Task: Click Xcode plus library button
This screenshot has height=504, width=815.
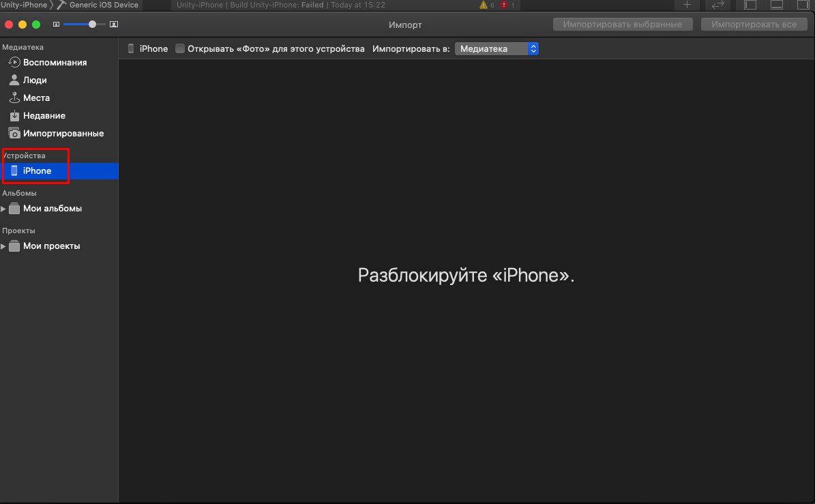Action: [x=687, y=5]
